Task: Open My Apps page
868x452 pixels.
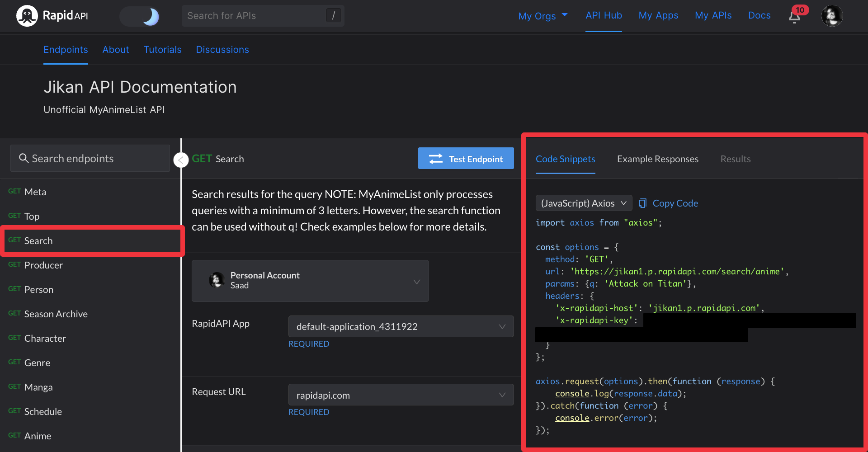Action: 658,15
